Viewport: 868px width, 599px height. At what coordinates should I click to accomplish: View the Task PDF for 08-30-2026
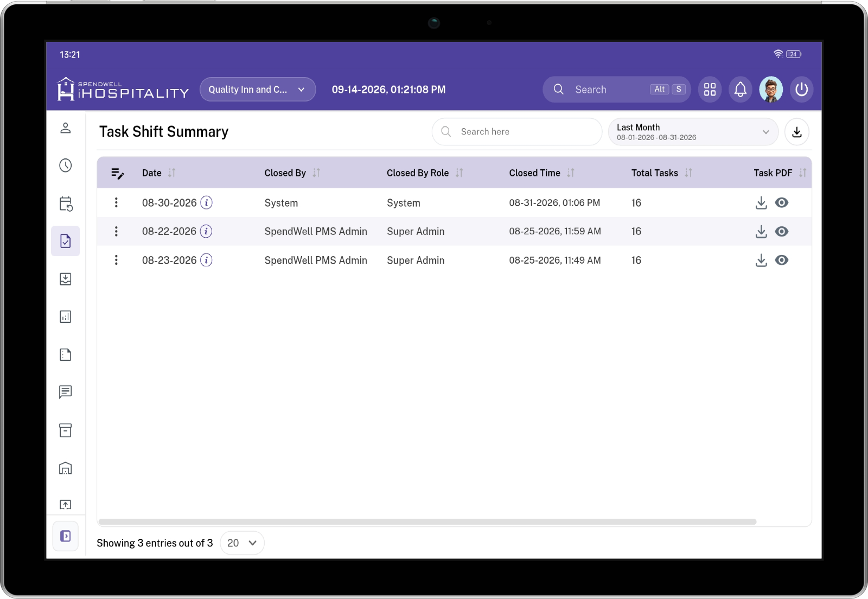pyautogui.click(x=782, y=203)
